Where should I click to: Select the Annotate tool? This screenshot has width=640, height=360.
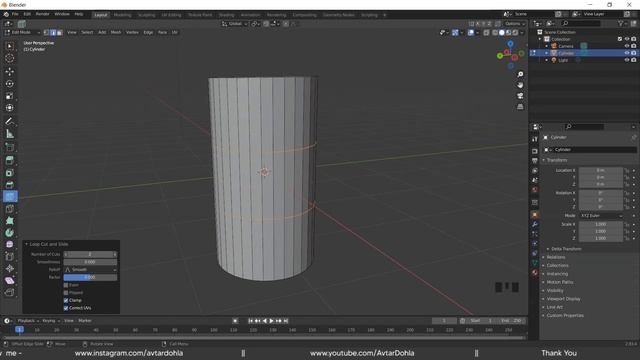(9, 121)
